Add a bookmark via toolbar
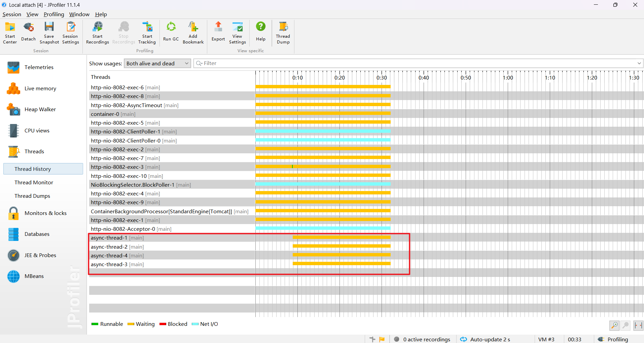This screenshot has height=343, width=644. 193,33
